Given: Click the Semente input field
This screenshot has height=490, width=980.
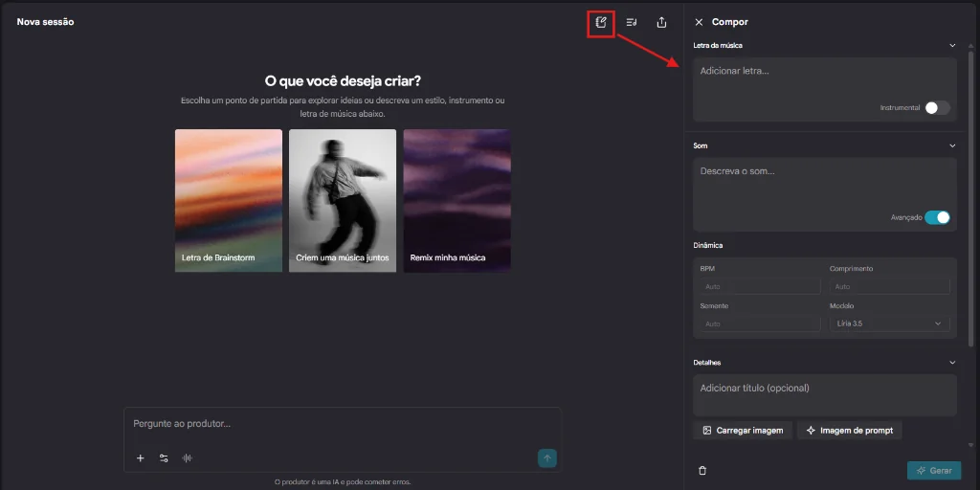Looking at the screenshot, I should pyautogui.click(x=760, y=323).
